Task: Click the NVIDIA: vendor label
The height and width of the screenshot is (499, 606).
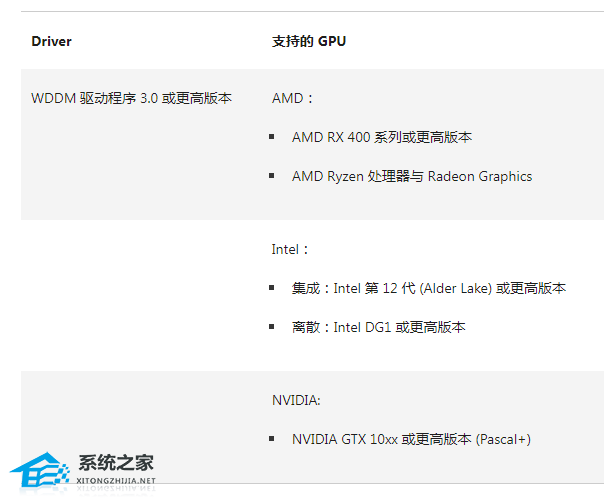Action: click(x=295, y=400)
